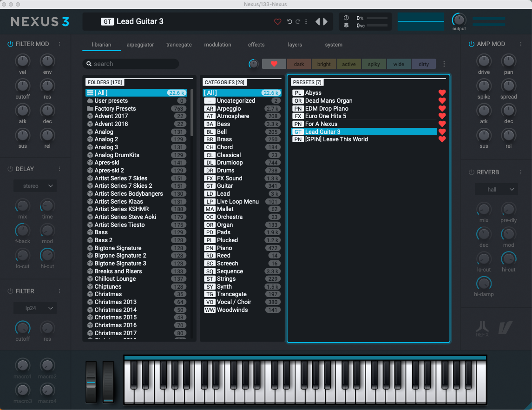The width and height of the screenshot is (532, 410).
Task: Remove the favorite heart from Abyss
Action: 442,93
